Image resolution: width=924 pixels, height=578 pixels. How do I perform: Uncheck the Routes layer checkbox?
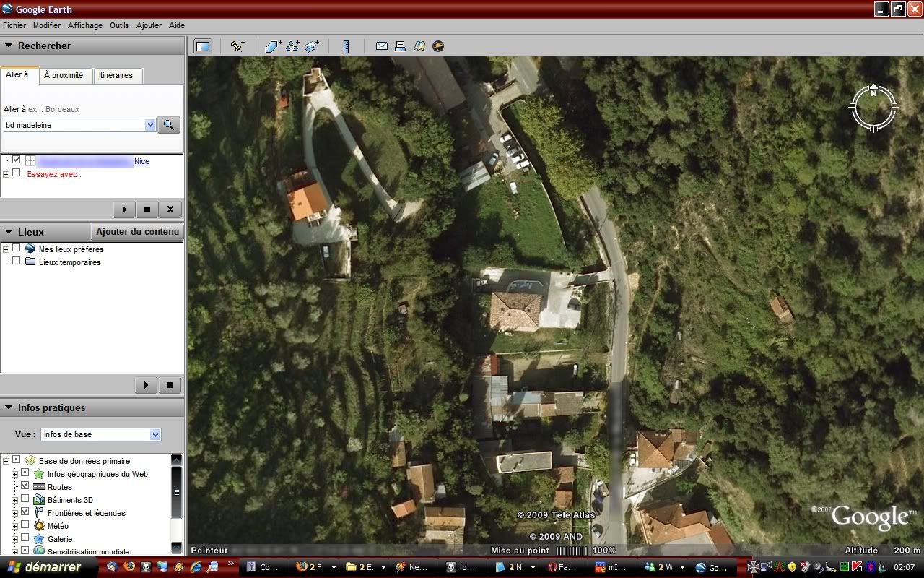click(25, 486)
